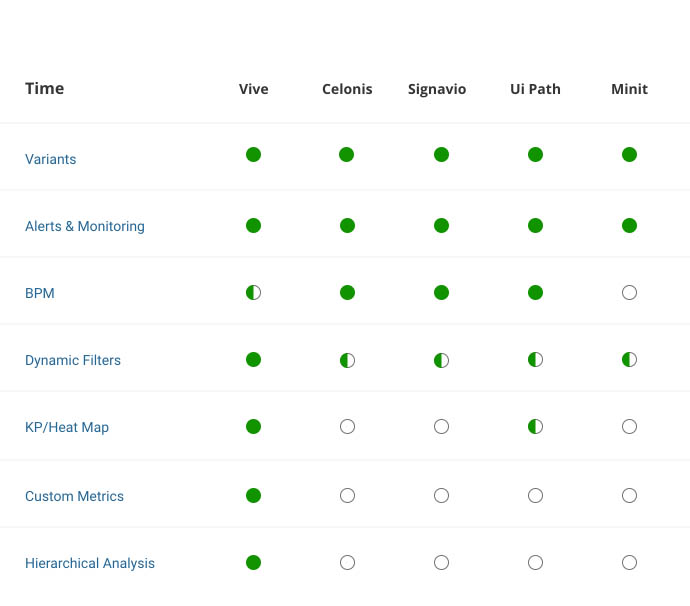Click the Ui Path green dot in BPM row
Image resolution: width=690 pixels, height=606 pixels.
point(536,292)
